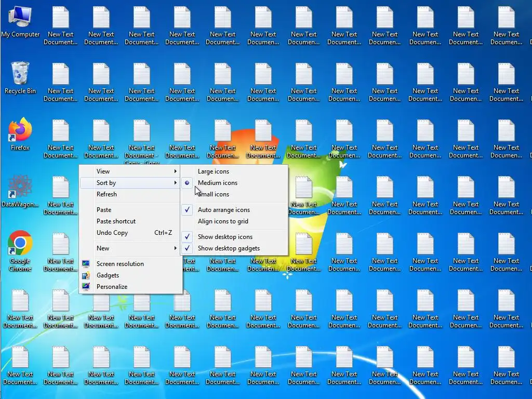Click the Screen resolution monitor icon
The width and height of the screenshot is (532, 399).
point(86,263)
